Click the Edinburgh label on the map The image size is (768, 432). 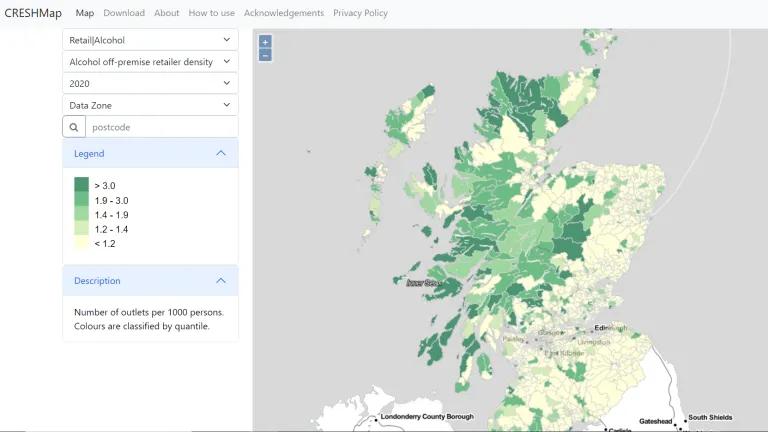pos(611,328)
